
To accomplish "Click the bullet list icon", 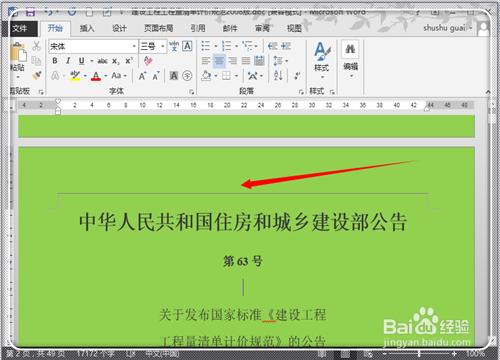I will (206, 46).
